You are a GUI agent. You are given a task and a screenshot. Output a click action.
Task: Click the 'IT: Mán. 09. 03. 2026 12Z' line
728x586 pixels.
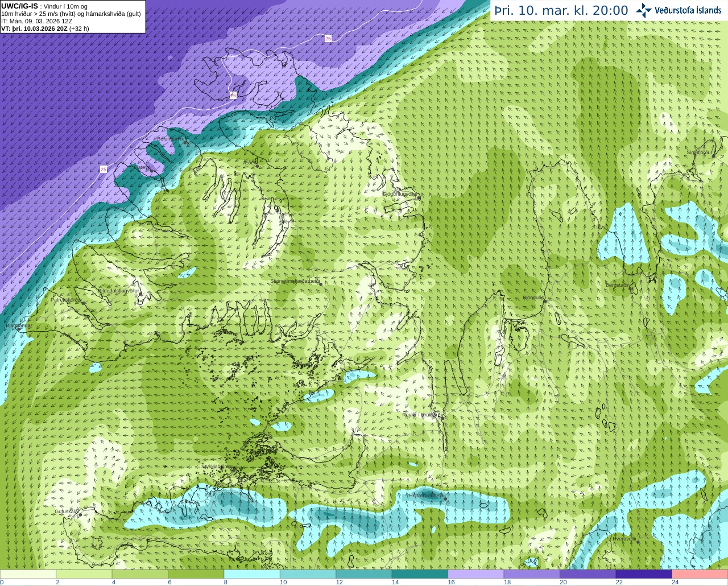(x=36, y=21)
